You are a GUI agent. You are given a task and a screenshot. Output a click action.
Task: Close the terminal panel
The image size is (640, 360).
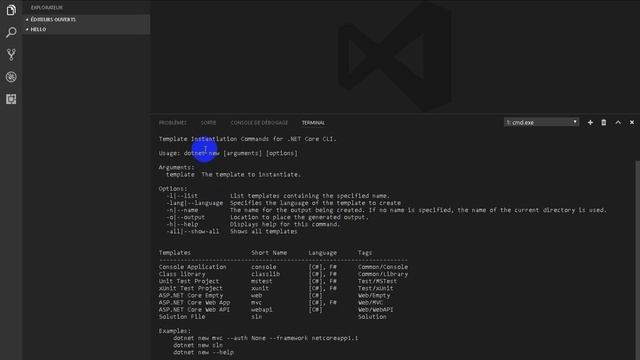pos(632,122)
